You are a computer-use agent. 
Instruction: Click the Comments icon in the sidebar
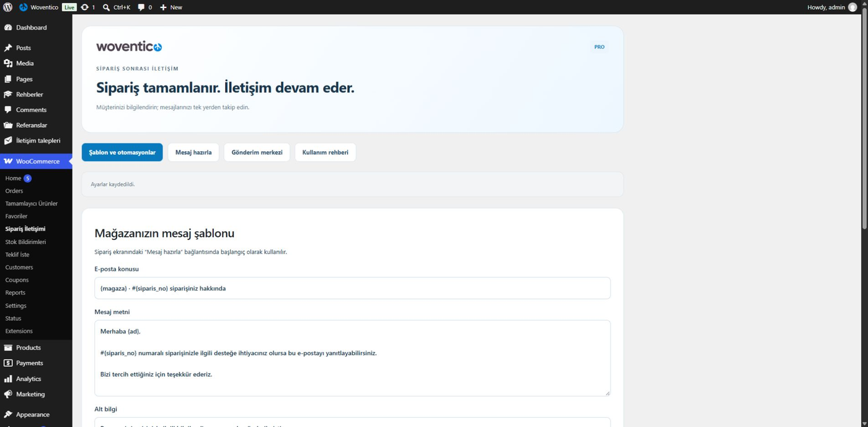[x=8, y=110]
